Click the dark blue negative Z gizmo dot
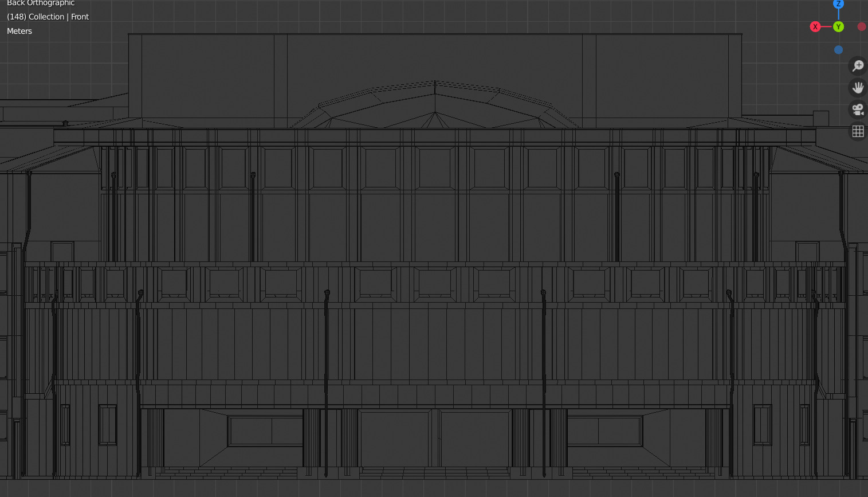Image resolution: width=868 pixels, height=497 pixels. [x=838, y=50]
